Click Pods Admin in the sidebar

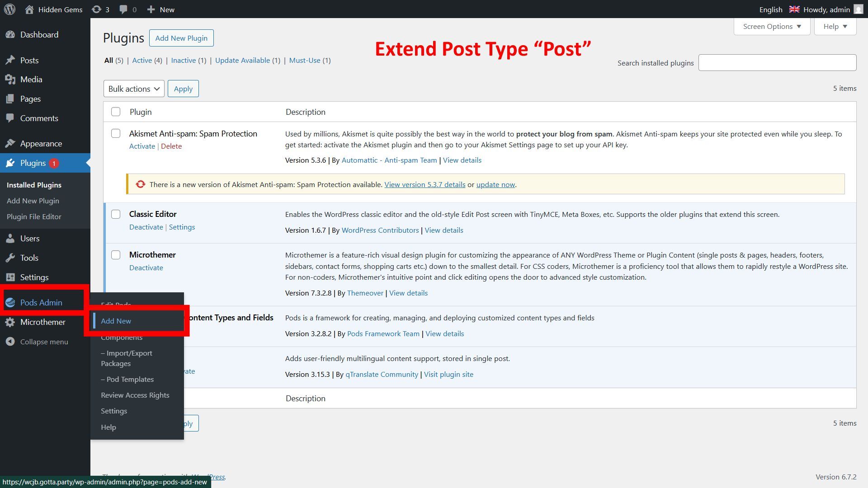coord(41,302)
